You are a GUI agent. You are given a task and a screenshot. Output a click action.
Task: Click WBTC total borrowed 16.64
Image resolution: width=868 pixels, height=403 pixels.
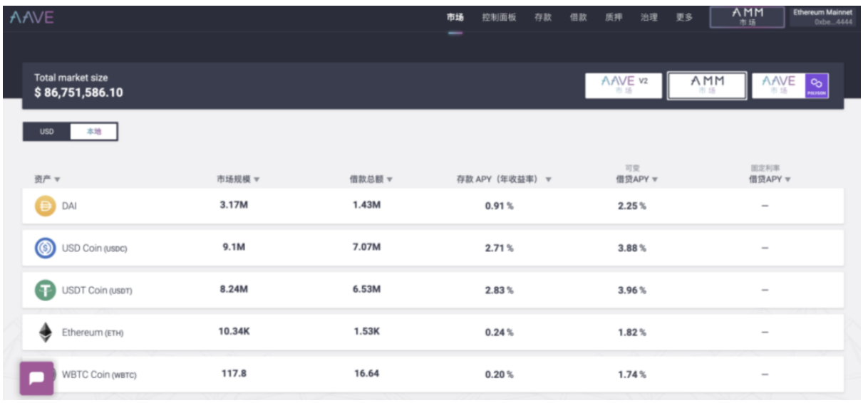(367, 373)
